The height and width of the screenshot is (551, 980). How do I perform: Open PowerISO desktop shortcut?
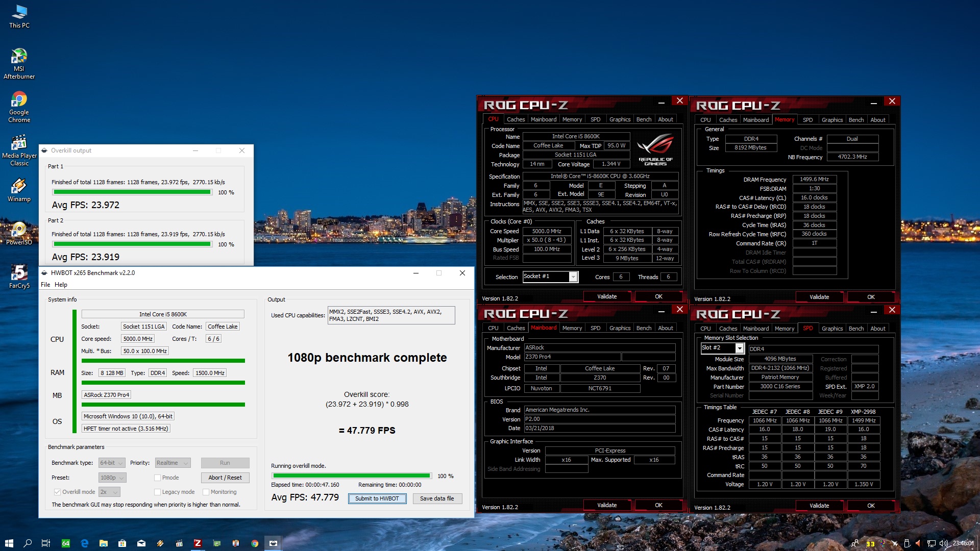[x=19, y=234]
